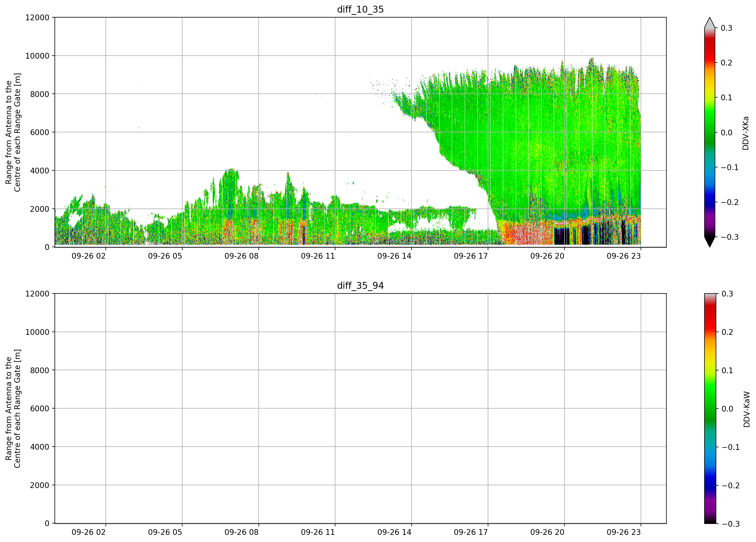Click the DDV-KaW colorbar label
Viewport: 756px width, 542px height.
click(746, 409)
